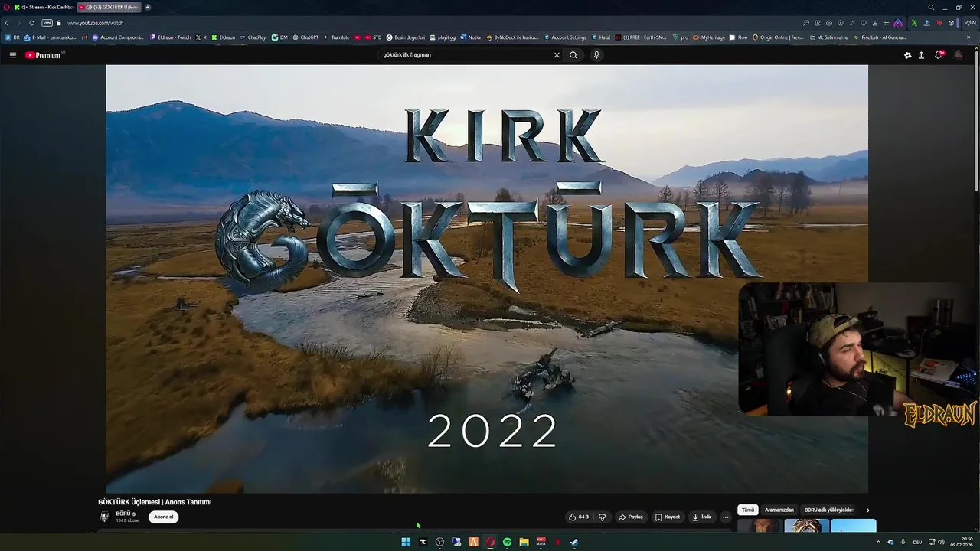
Task: Open BÖRÜ channel name link
Action: [123, 514]
